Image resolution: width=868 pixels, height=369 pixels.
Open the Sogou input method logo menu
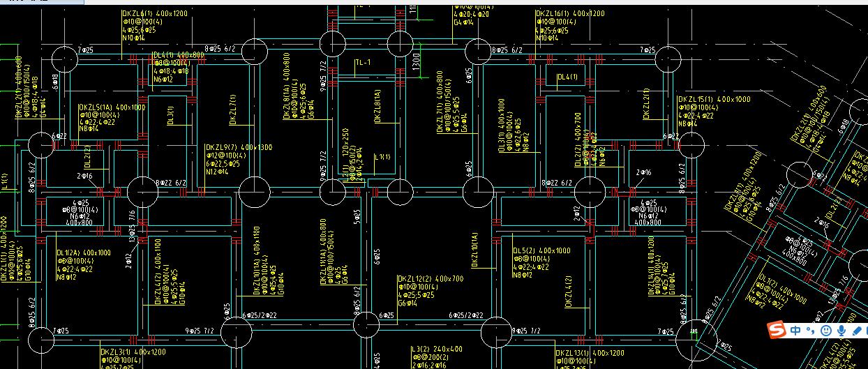pyautogui.click(x=777, y=330)
